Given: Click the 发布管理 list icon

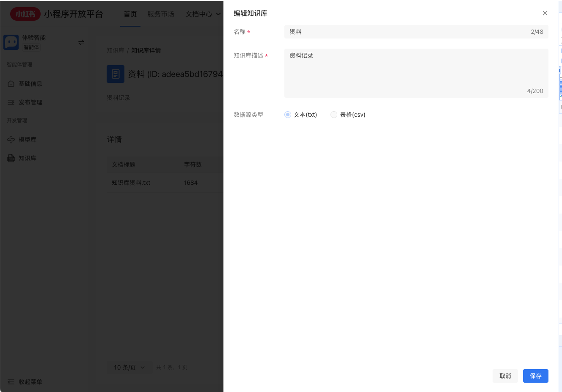Looking at the screenshot, I should [x=11, y=102].
